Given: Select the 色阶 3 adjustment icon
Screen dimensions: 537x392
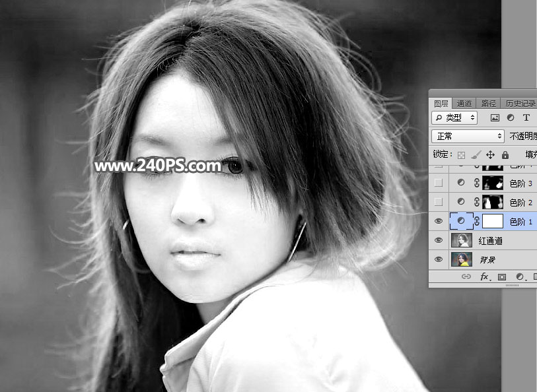Looking at the screenshot, I should [461, 183].
